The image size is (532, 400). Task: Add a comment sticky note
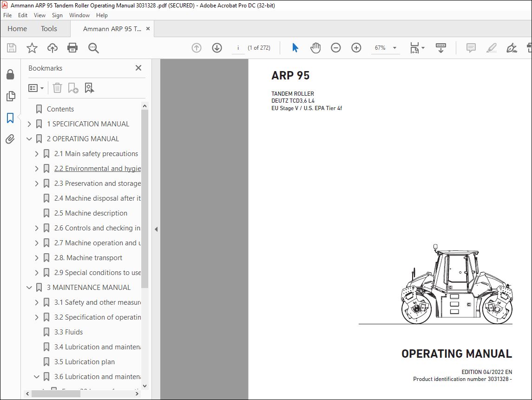(471, 48)
